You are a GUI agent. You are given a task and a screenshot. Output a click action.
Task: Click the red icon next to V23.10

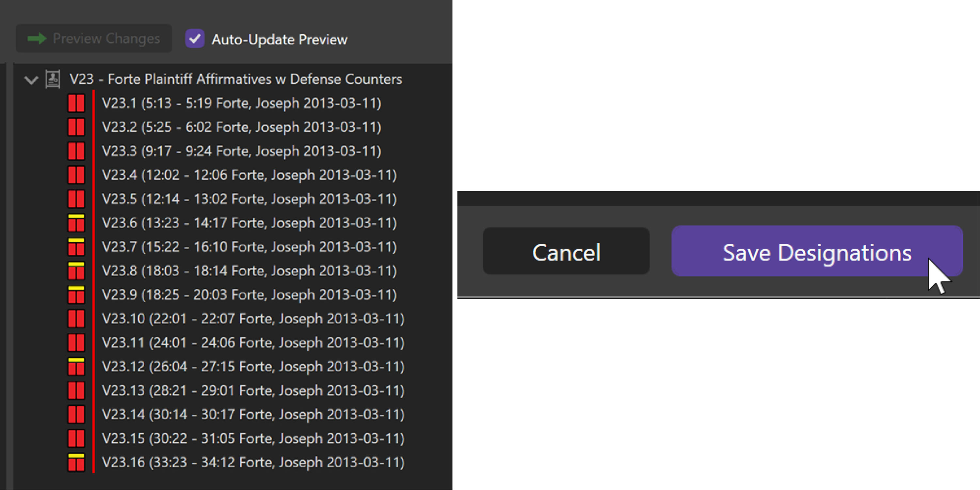76,318
